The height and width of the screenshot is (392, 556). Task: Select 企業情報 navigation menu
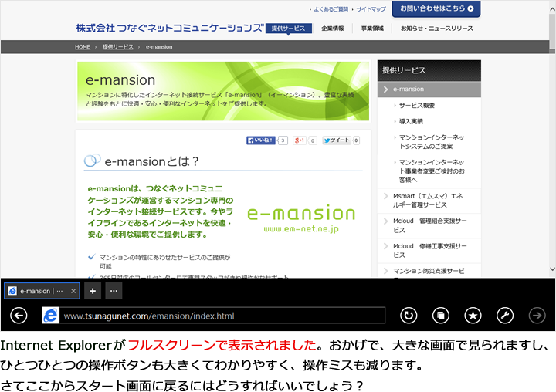pos(332,29)
